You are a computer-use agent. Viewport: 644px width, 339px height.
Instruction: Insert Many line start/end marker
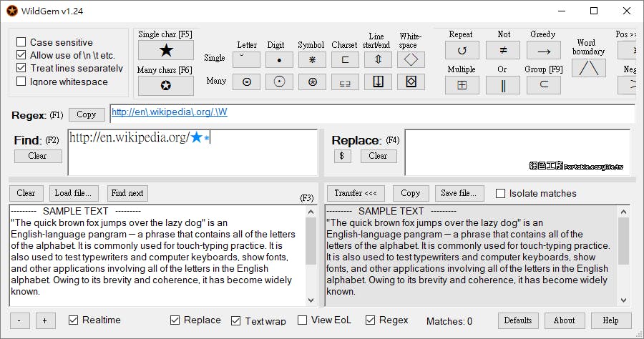tap(378, 82)
